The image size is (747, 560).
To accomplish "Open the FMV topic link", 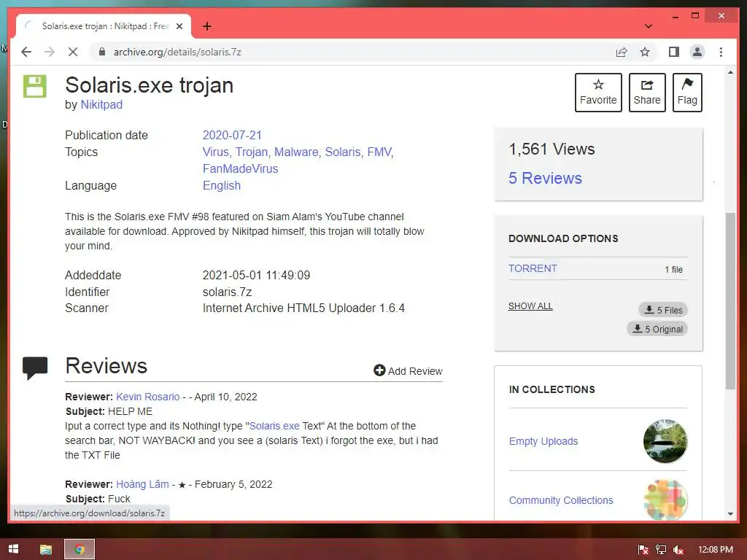I will point(379,152).
